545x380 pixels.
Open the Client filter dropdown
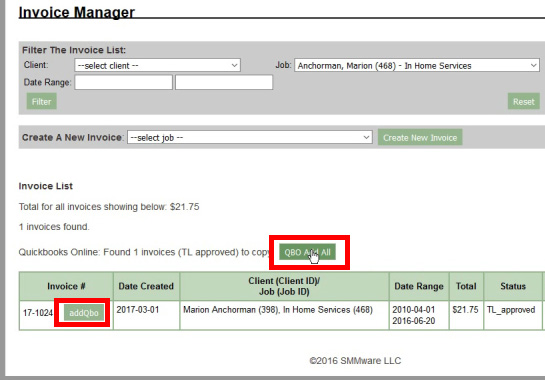click(157, 65)
